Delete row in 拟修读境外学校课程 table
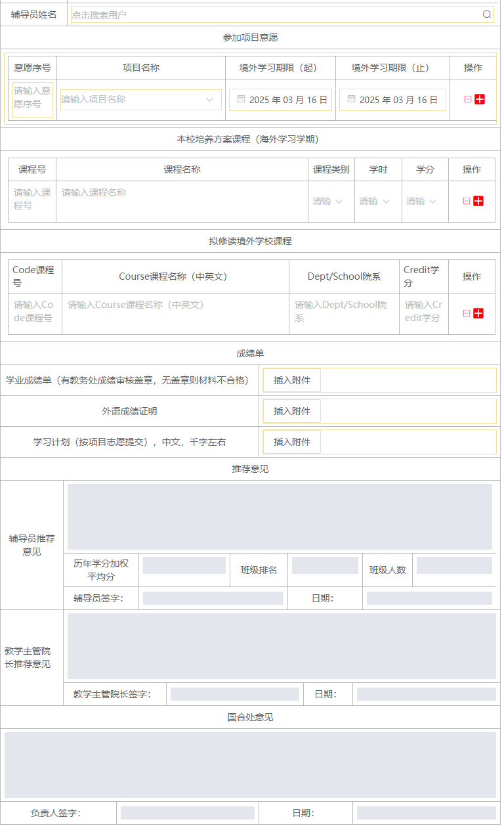The image size is (504, 832). click(467, 313)
